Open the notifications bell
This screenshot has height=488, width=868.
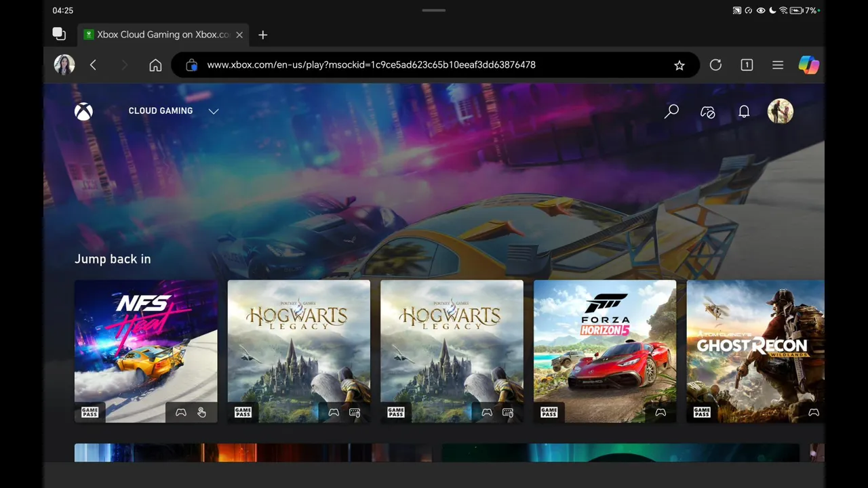[744, 111]
